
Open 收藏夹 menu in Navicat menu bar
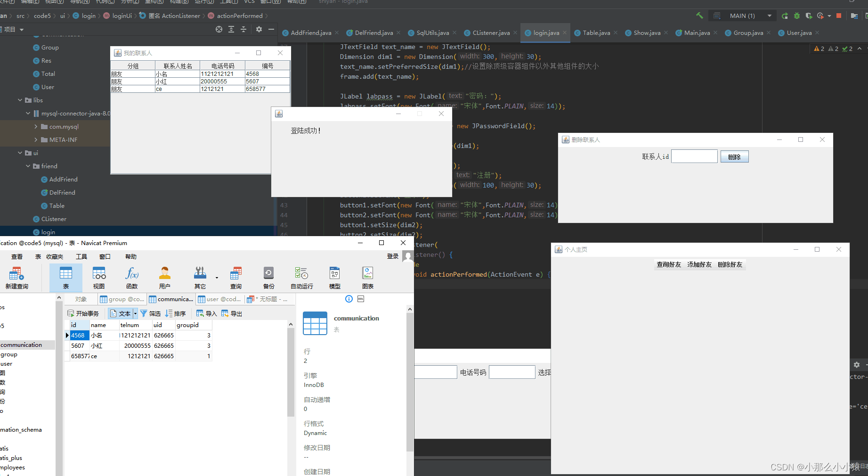(55, 256)
